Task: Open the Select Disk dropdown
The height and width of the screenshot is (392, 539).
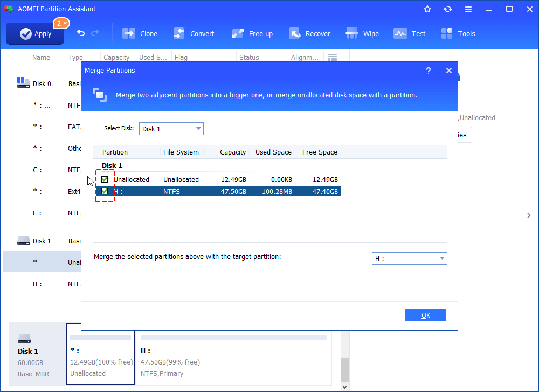Action: point(171,129)
